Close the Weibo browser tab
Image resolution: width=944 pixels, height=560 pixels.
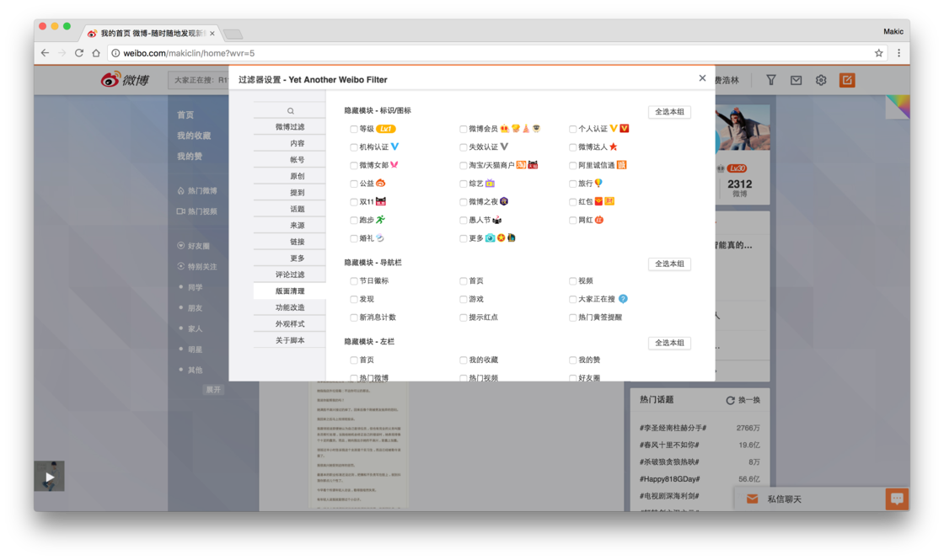[x=212, y=34]
